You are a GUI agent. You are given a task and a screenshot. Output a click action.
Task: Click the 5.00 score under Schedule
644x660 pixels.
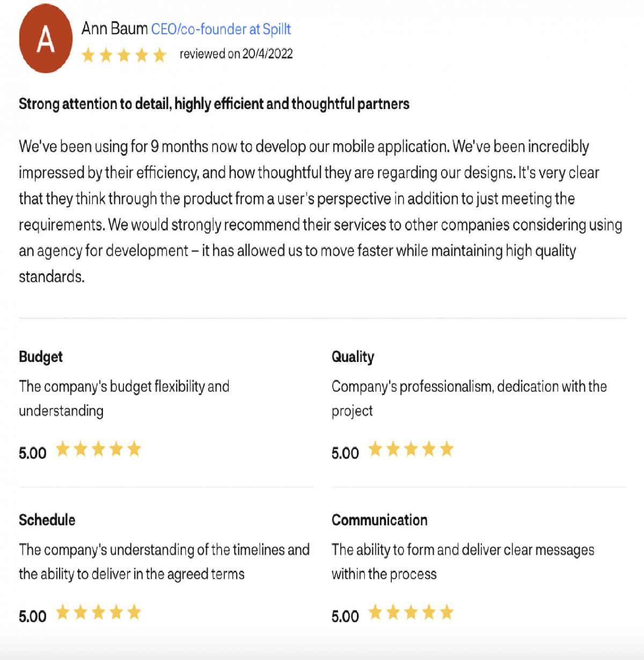point(33,617)
